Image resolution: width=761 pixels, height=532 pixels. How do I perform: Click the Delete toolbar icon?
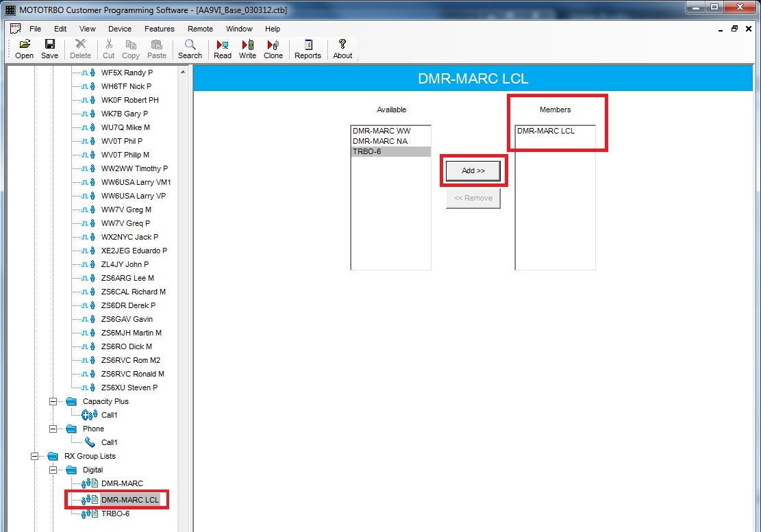[x=81, y=45]
